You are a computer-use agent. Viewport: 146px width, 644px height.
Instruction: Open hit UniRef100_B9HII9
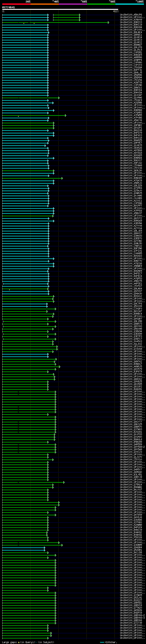point(131,25)
